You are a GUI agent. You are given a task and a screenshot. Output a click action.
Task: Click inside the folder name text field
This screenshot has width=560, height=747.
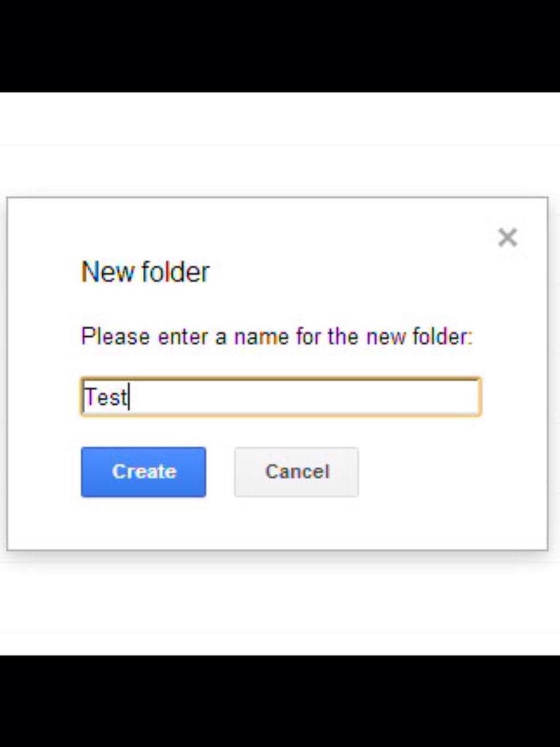coord(280,397)
